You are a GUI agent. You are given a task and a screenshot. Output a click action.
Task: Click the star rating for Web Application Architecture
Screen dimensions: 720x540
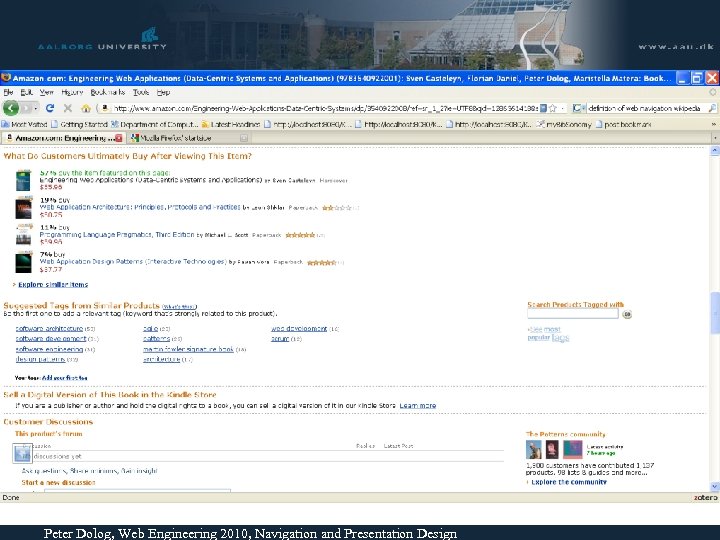pyautogui.click(x=337, y=208)
